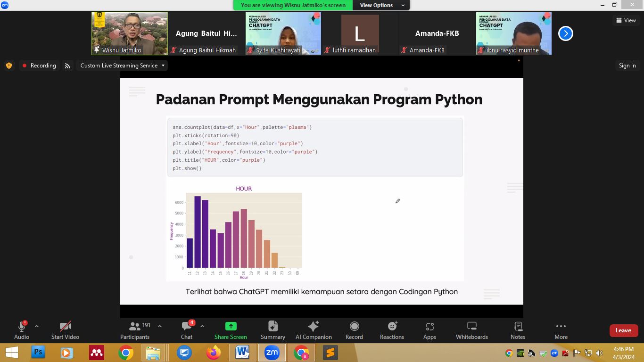Open File Explorer from the taskbar

154,353
